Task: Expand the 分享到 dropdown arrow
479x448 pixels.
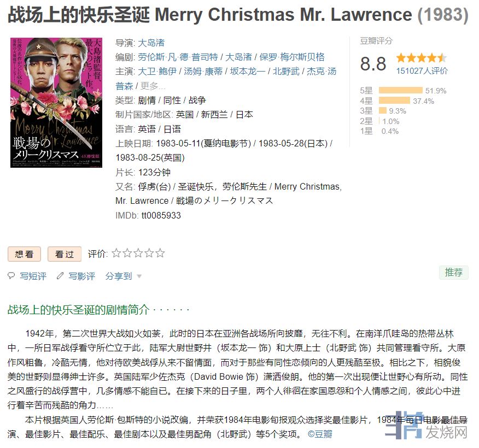Action: (139, 276)
